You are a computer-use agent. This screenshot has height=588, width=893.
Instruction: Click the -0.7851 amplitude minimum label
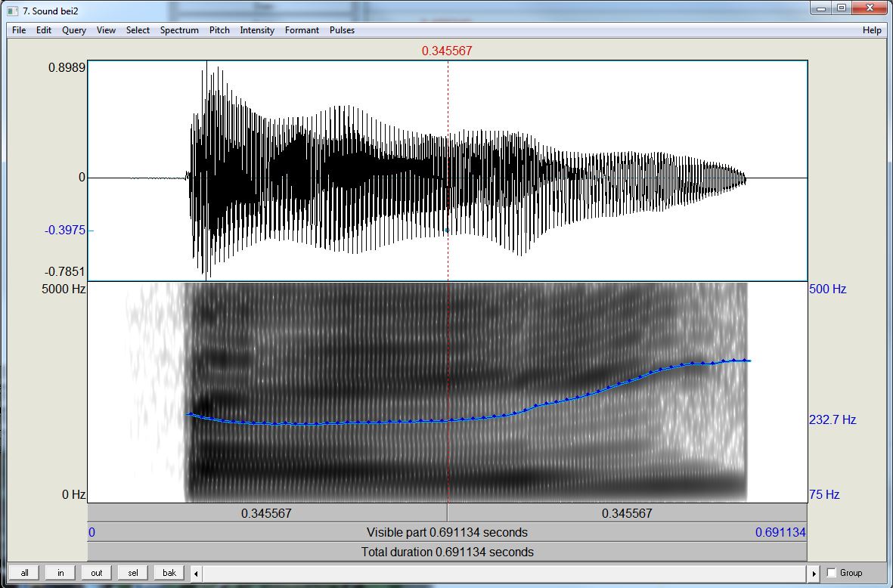pyautogui.click(x=65, y=271)
